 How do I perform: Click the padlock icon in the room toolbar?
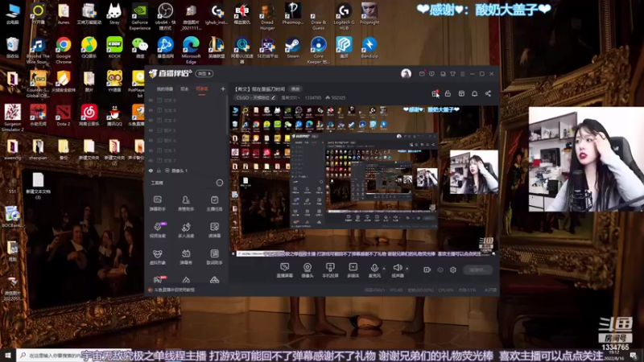(448, 93)
